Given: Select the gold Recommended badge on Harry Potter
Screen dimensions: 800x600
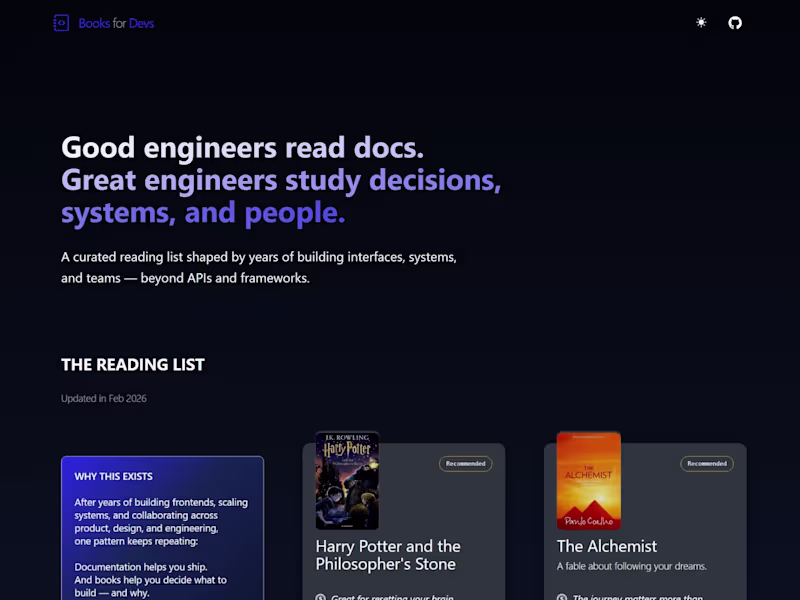Looking at the screenshot, I should point(465,463).
